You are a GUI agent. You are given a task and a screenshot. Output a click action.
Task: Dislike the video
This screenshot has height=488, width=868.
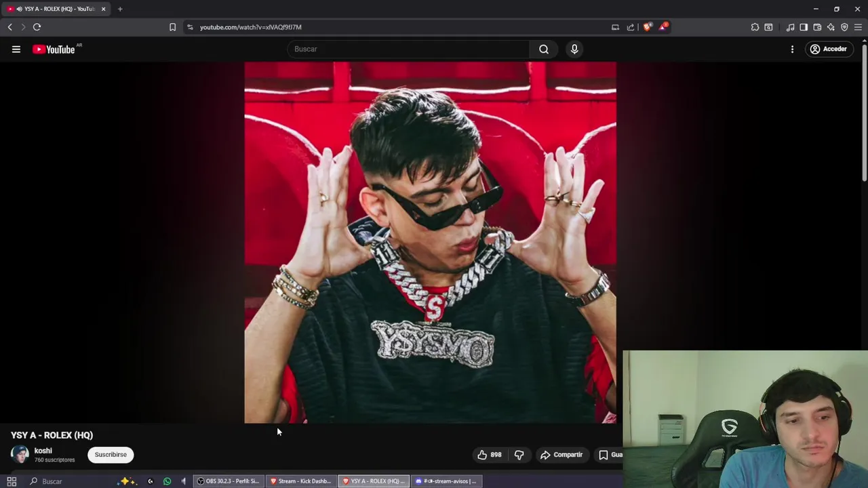tap(519, 455)
